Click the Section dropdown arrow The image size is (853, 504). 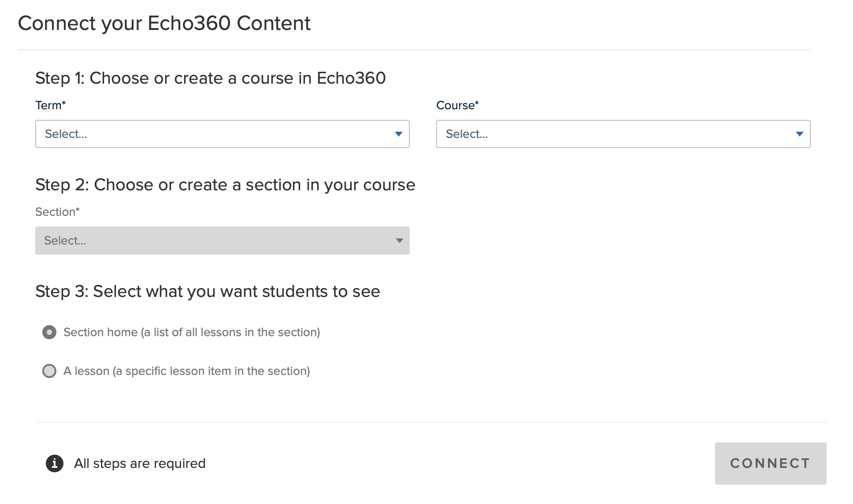point(399,241)
